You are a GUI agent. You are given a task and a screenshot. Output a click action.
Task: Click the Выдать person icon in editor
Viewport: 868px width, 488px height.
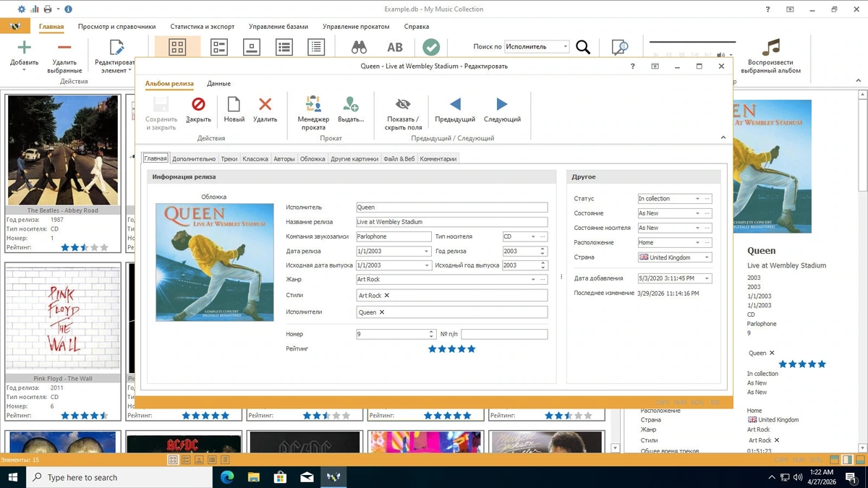point(351,104)
